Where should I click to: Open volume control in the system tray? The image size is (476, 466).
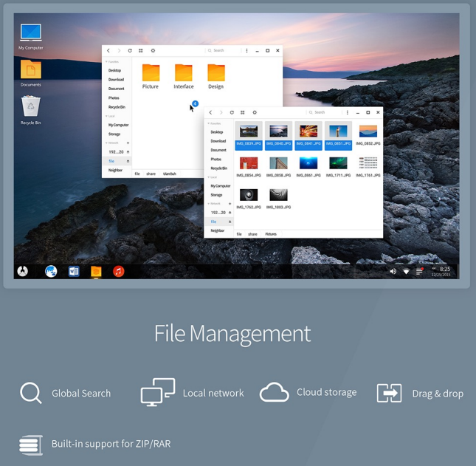click(x=393, y=271)
